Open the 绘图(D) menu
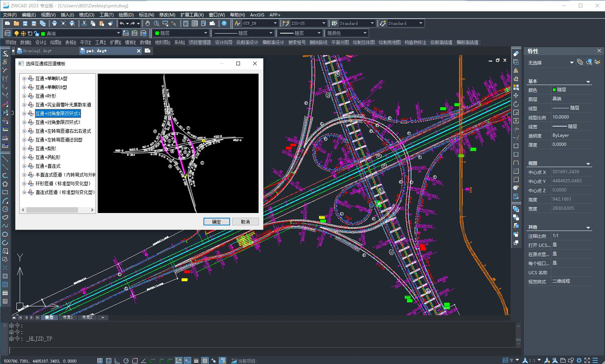 click(x=126, y=15)
